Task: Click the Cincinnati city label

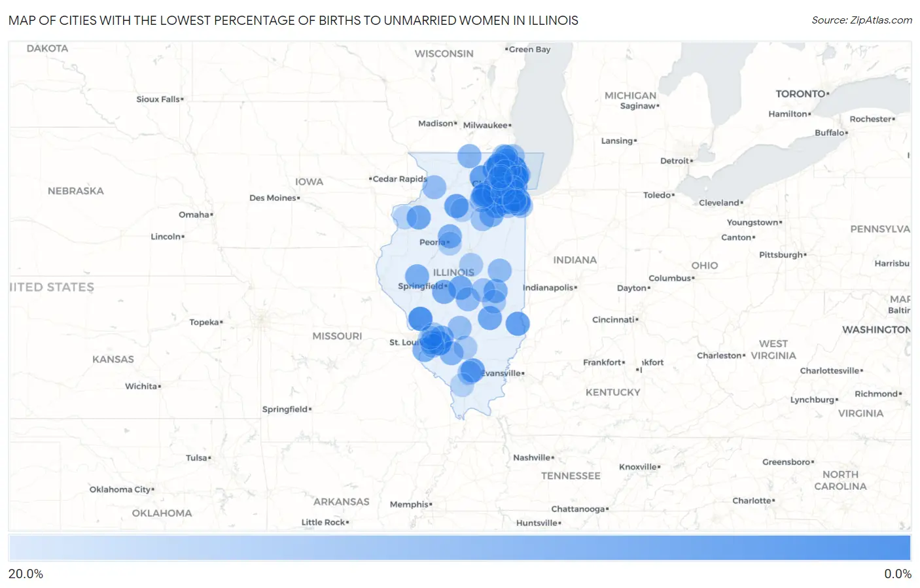Action: [615, 319]
